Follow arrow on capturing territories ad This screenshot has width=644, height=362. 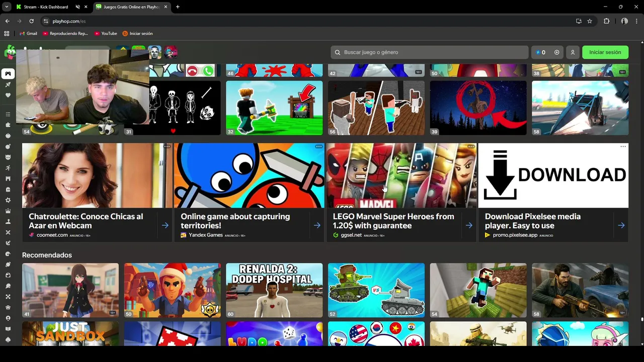coord(317,226)
